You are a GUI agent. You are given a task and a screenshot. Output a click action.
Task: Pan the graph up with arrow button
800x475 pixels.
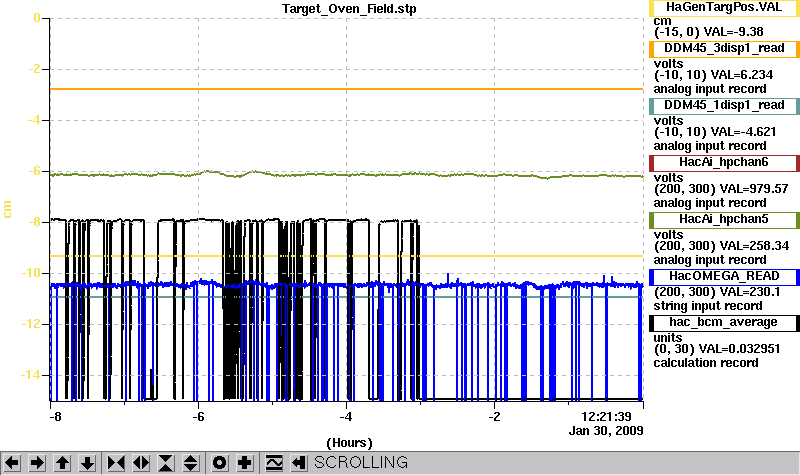pyautogui.click(x=62, y=463)
